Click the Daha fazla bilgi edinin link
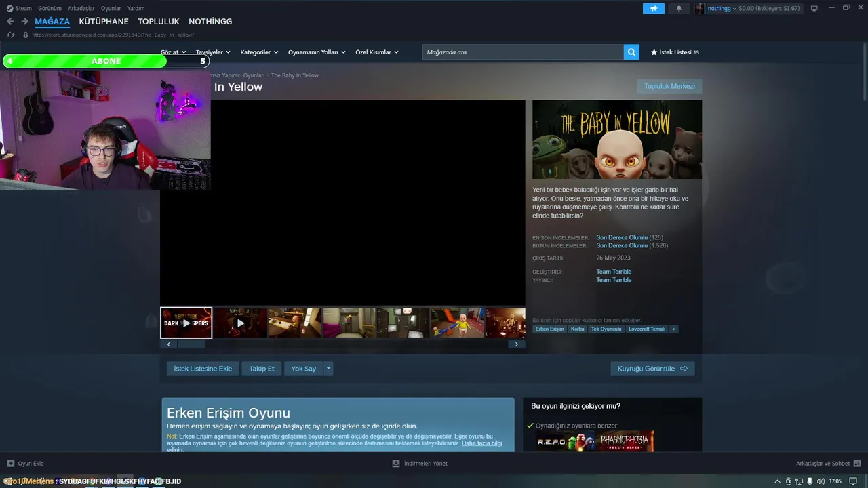The image size is (868, 488). [481, 443]
